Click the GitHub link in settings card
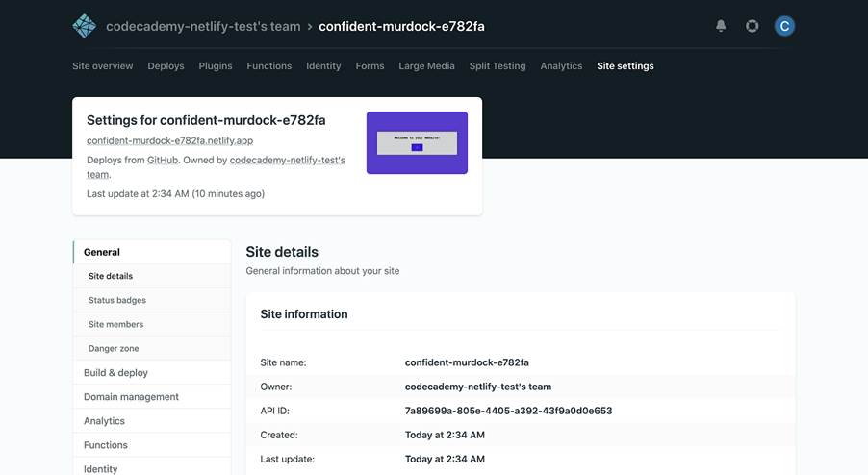The width and height of the screenshot is (868, 475). pos(163,160)
